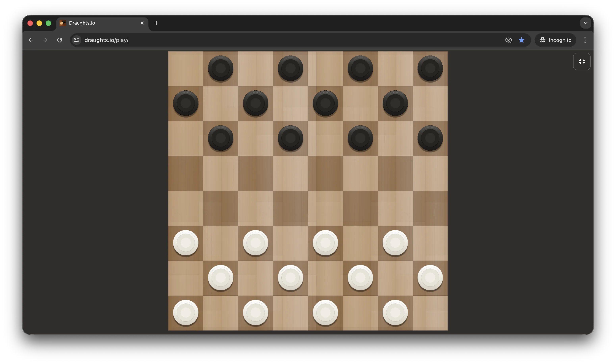616x364 pixels.
Task: Navigate back with the back arrow
Action: pos(31,40)
